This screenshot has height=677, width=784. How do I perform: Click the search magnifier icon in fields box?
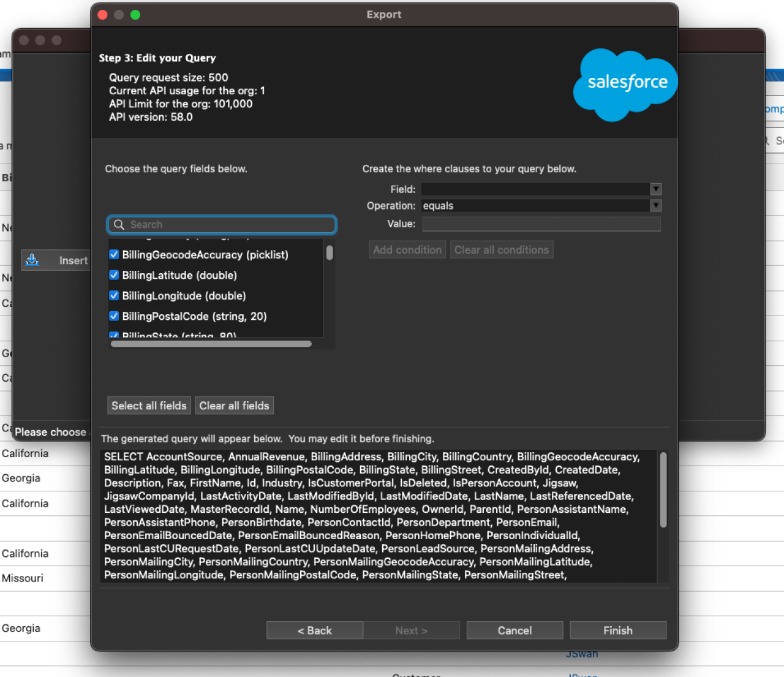coord(119,225)
